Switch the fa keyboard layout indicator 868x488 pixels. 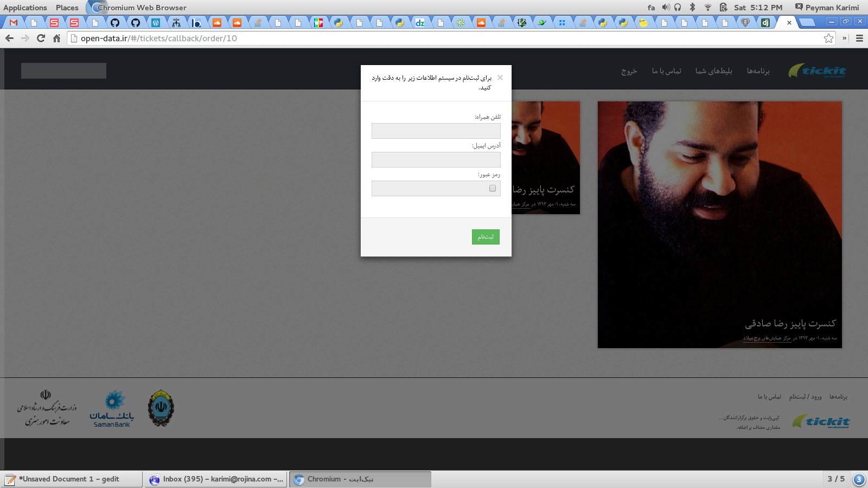pyautogui.click(x=651, y=8)
